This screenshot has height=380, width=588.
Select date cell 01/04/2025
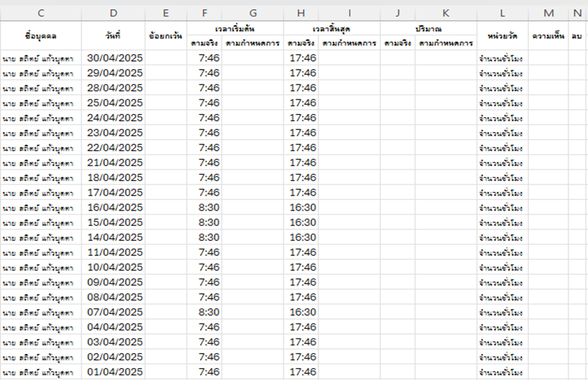click(x=115, y=372)
